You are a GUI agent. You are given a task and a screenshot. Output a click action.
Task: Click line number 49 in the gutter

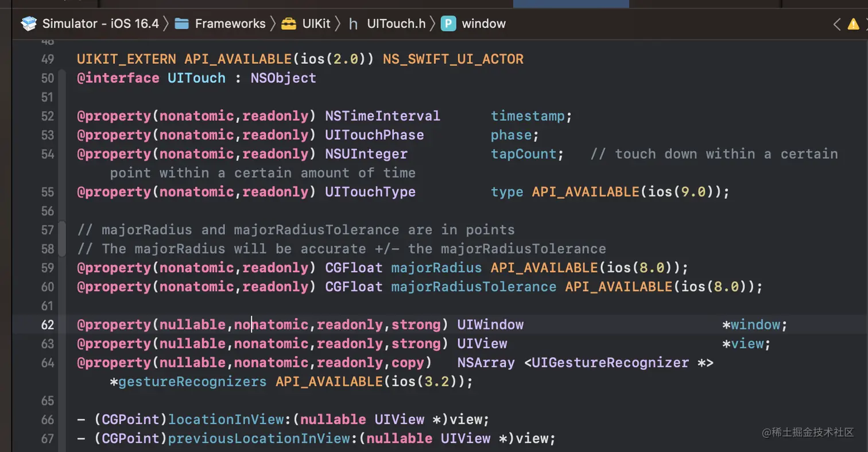[48, 59]
